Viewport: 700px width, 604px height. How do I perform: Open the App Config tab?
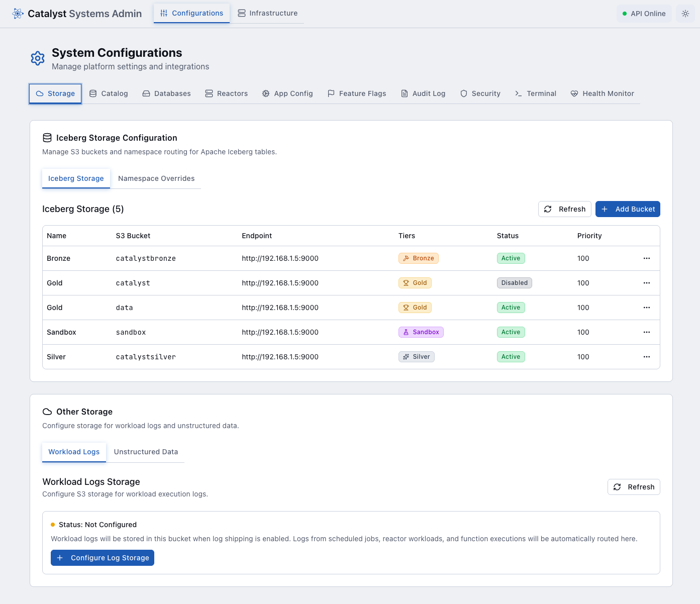click(287, 93)
